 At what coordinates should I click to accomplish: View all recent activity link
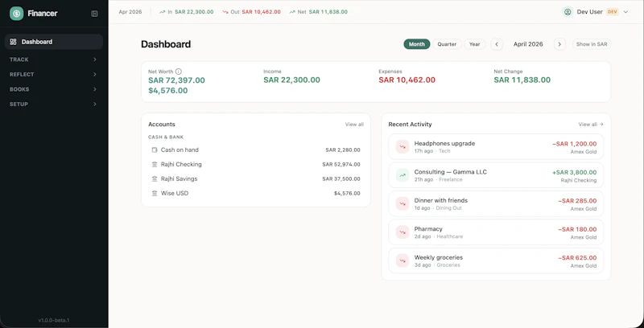tap(591, 125)
